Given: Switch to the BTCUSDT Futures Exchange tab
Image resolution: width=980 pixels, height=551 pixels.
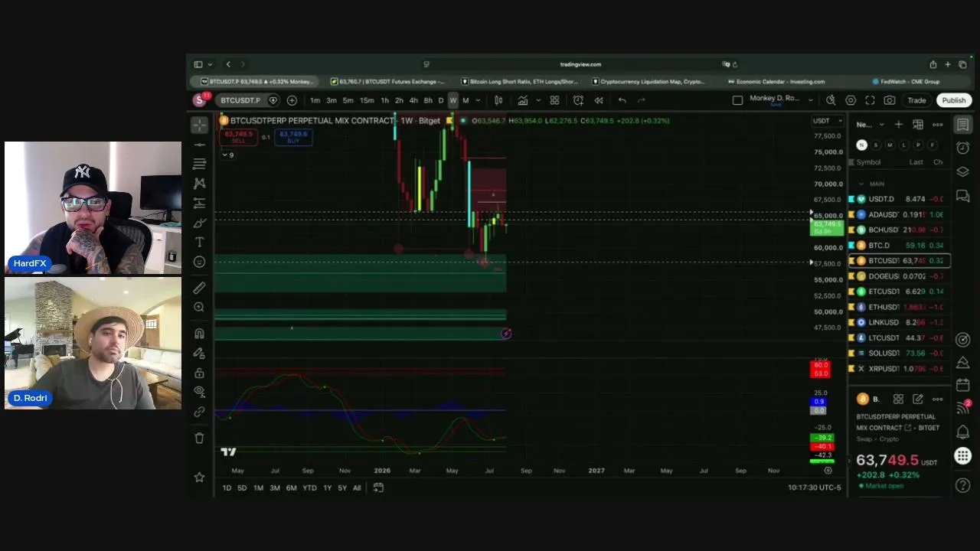Looking at the screenshot, I should pos(387,82).
